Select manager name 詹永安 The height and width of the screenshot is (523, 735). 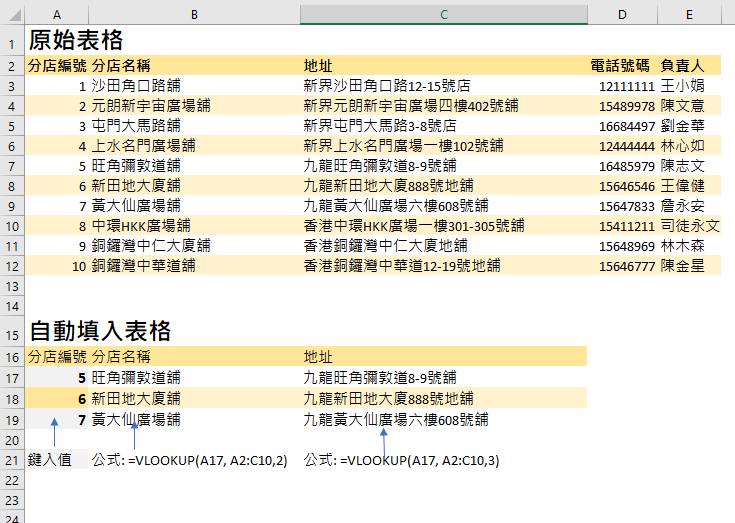pyautogui.click(x=682, y=206)
